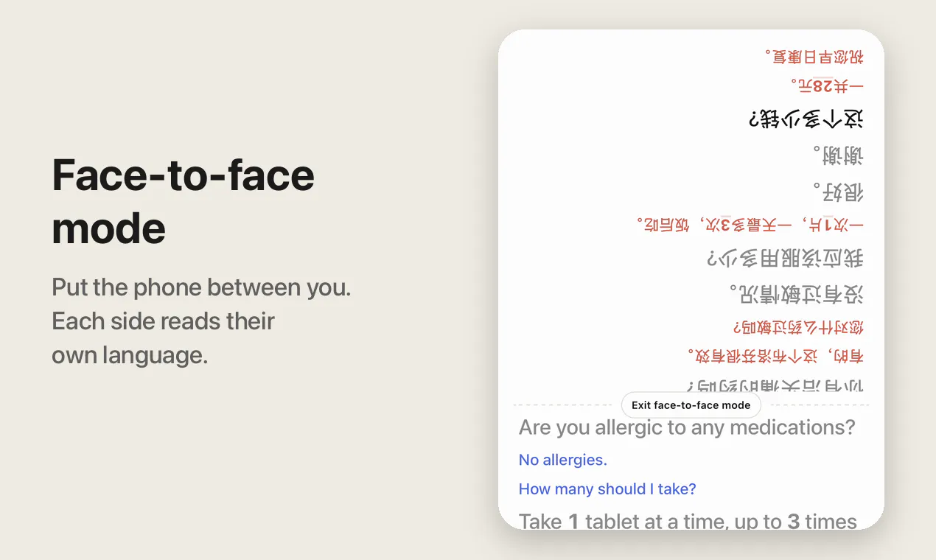Tap 'Are you allergic to any medications?' message
The image size is (936, 560).
[687, 427]
